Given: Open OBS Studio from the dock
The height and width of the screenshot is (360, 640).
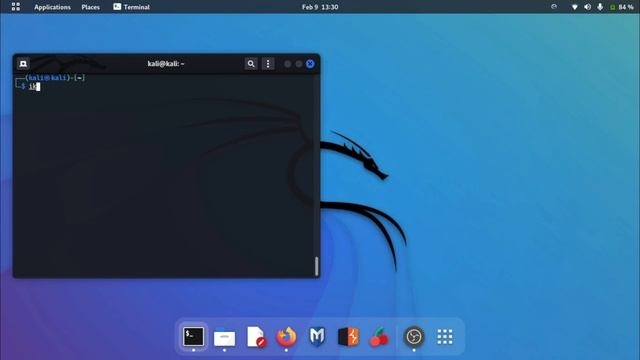Looking at the screenshot, I should pos(414,337).
